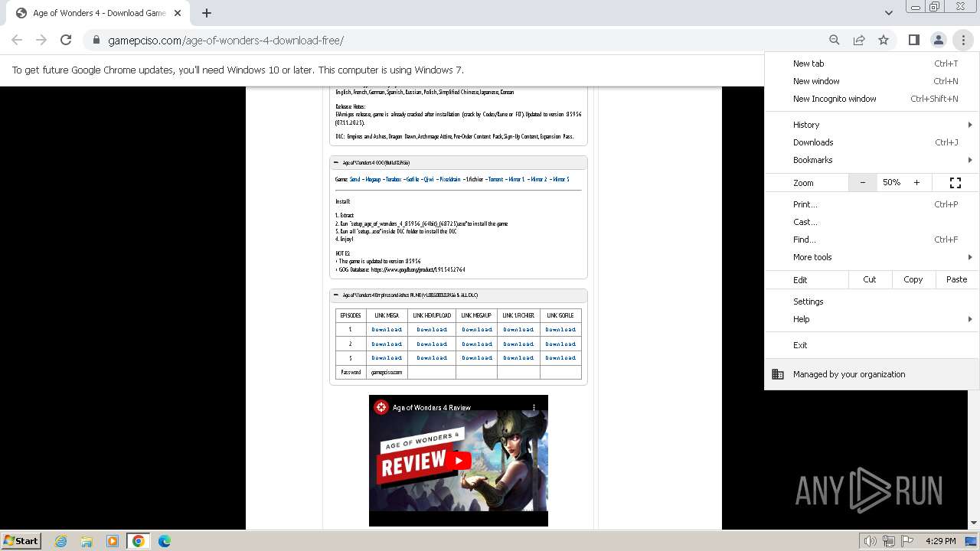The width and height of the screenshot is (980, 551).
Task: Open the tab search chevron
Action: coord(888,13)
